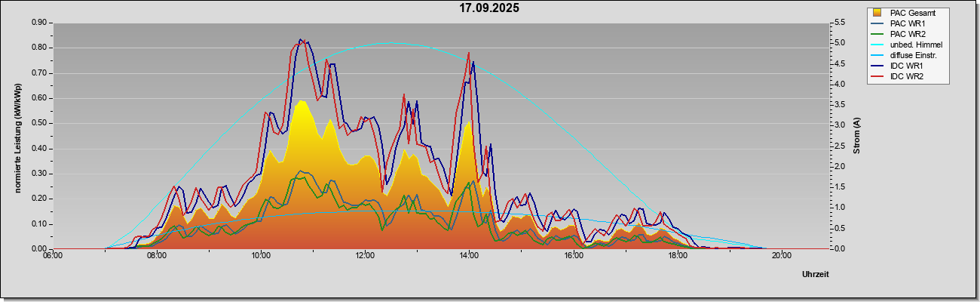Image resolution: width=980 pixels, height=302 pixels.
Task: Click the 12:00 tick on time axis
Action: [x=365, y=255]
